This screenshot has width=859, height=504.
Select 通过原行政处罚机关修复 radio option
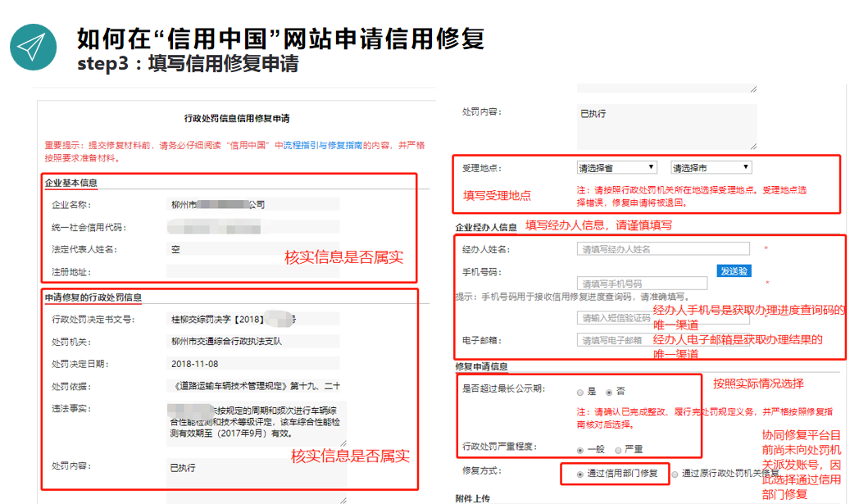point(675,474)
